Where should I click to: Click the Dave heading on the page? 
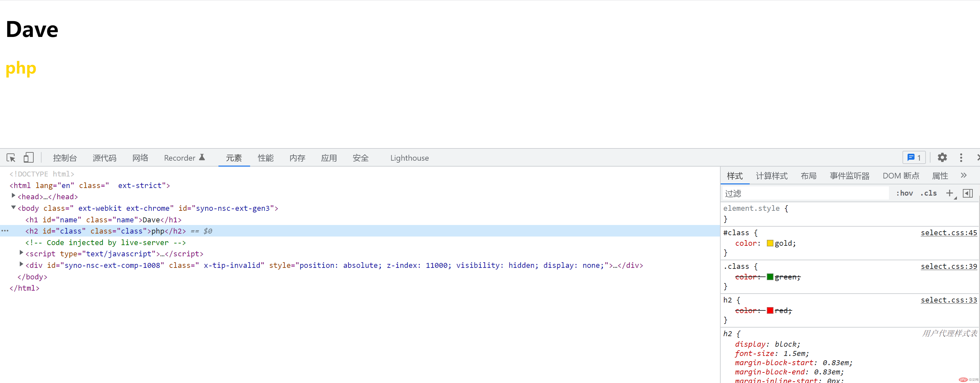pyautogui.click(x=32, y=29)
